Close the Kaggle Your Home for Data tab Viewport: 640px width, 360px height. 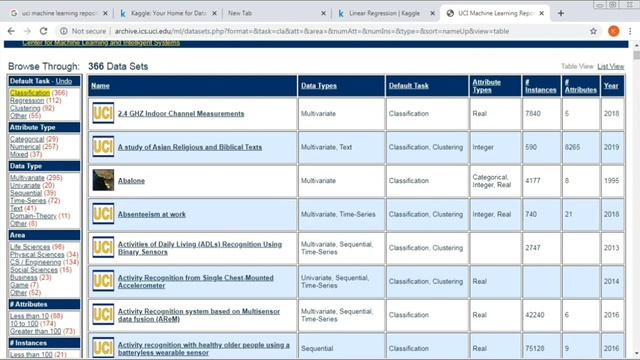(214, 13)
